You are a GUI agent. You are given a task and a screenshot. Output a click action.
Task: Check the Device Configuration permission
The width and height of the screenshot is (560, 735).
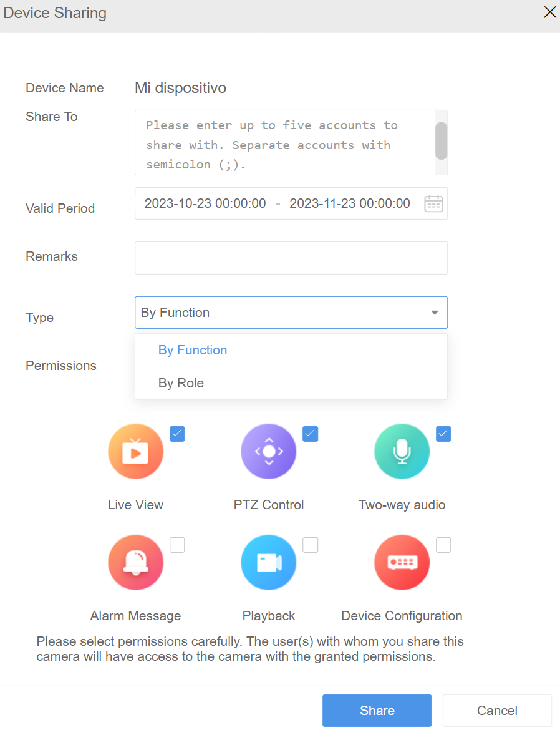[443, 545]
